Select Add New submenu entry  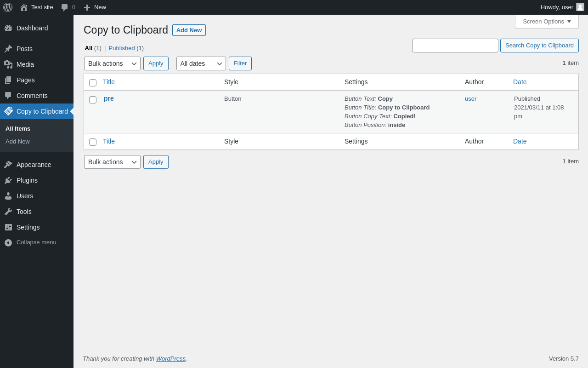17,142
